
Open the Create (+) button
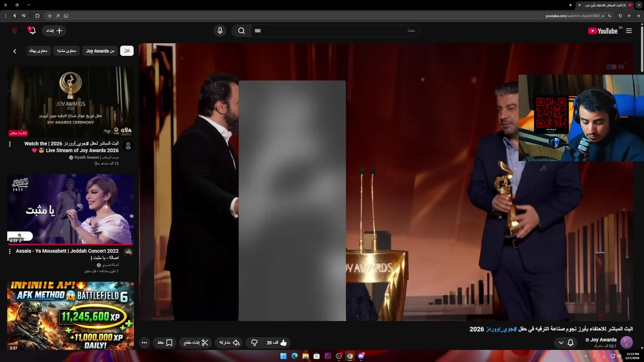[54, 31]
